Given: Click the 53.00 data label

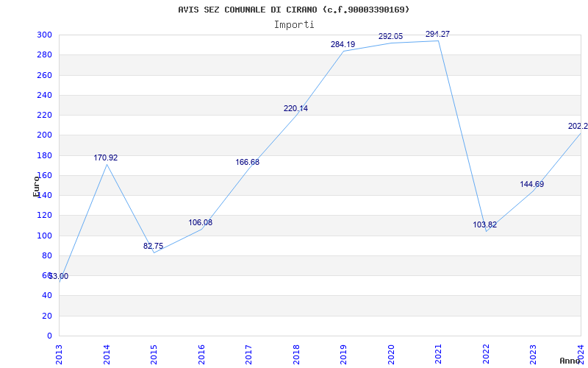Looking at the screenshot, I should 59,277.
